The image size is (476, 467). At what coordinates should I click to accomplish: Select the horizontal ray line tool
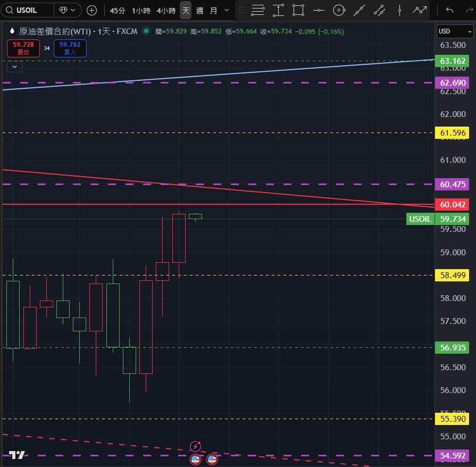319,10
